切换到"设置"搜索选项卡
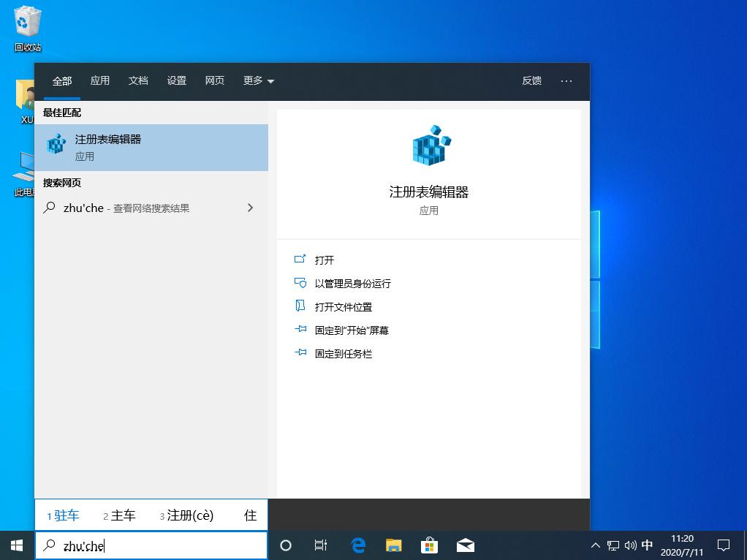This screenshot has height=560, width=747. (x=176, y=81)
